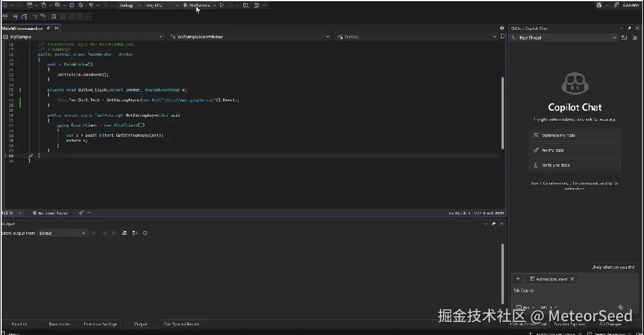
Task: Click the Clear All output icon
Action: point(124,233)
